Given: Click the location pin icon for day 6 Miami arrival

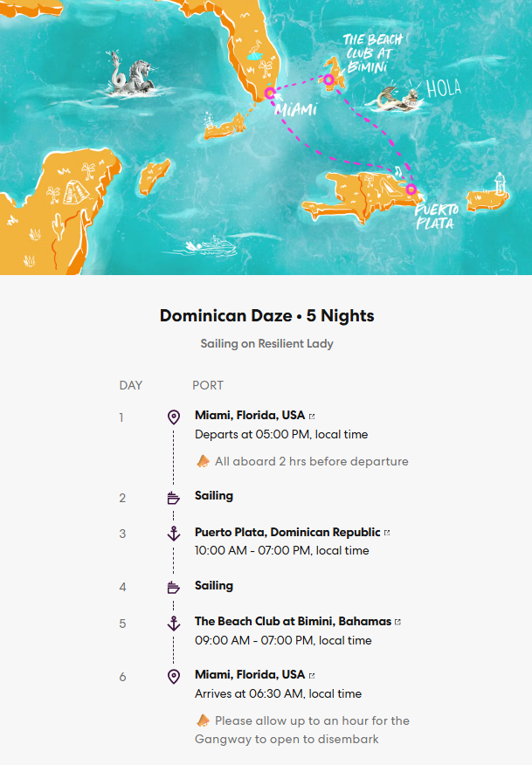Looking at the screenshot, I should 173,676.
